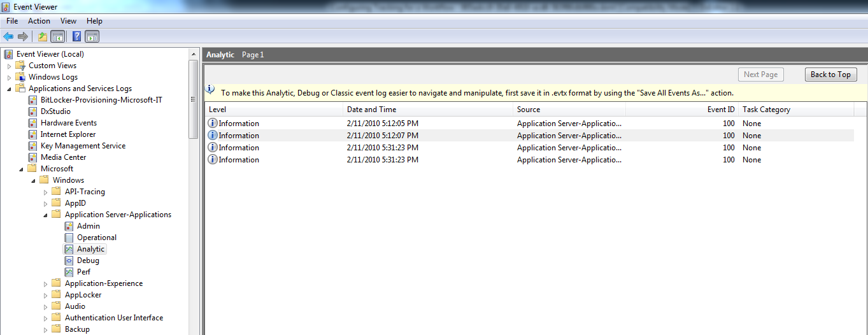Open the File menu
This screenshot has width=868, height=335.
(x=12, y=21)
